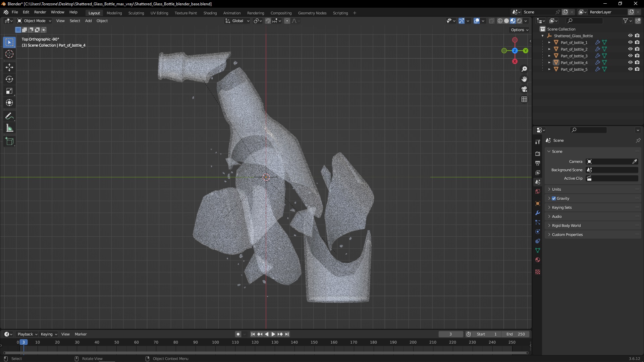This screenshot has height=362, width=644.
Task: Hide Part_of_bottle_3 in viewport
Action: pos(630,56)
